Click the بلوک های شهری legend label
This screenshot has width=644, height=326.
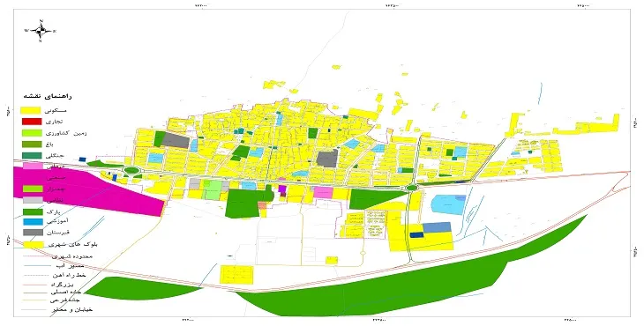click(x=72, y=244)
